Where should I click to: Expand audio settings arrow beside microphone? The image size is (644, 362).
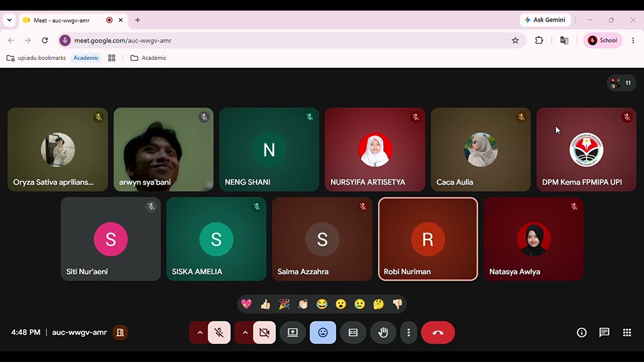click(199, 332)
